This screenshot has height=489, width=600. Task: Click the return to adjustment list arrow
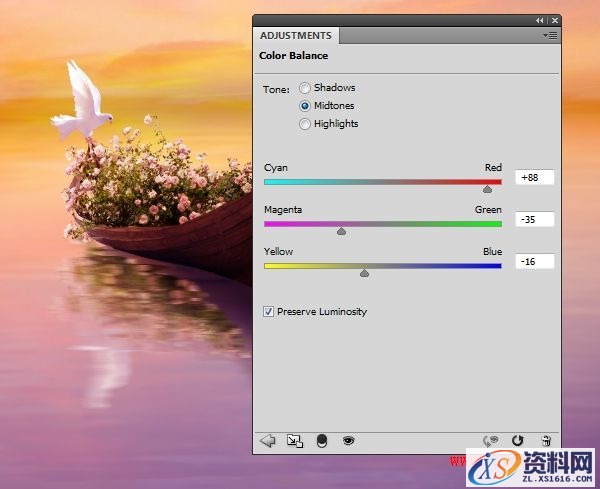coord(267,440)
